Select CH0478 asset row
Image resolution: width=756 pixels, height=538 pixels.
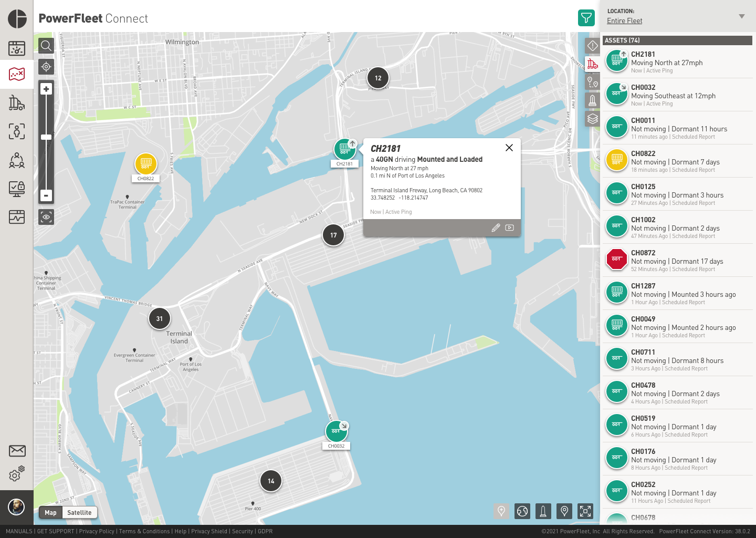(x=677, y=393)
